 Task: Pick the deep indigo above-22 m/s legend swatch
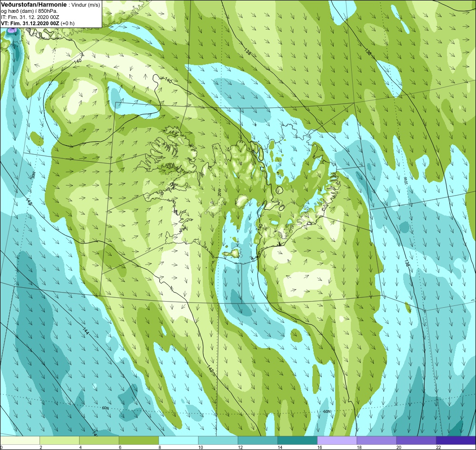click(456, 440)
